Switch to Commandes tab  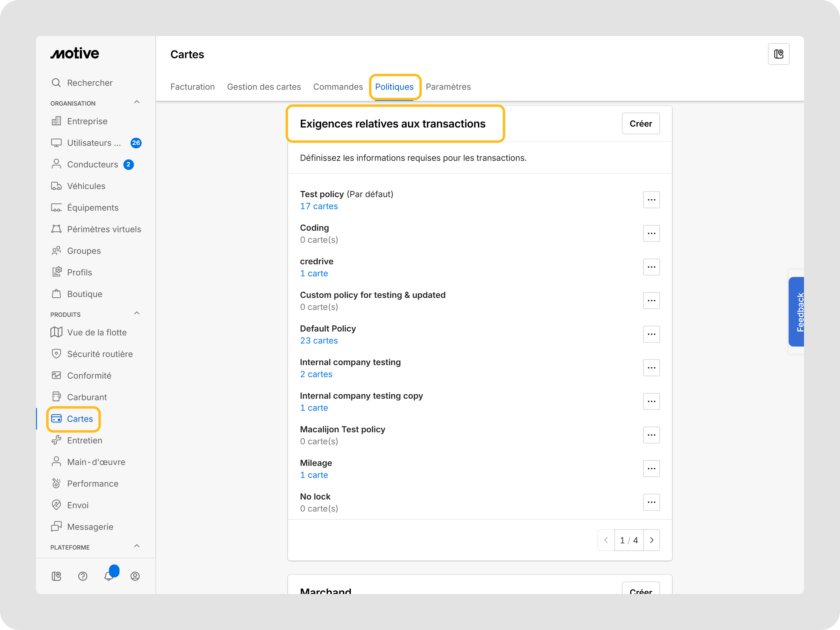(x=338, y=87)
